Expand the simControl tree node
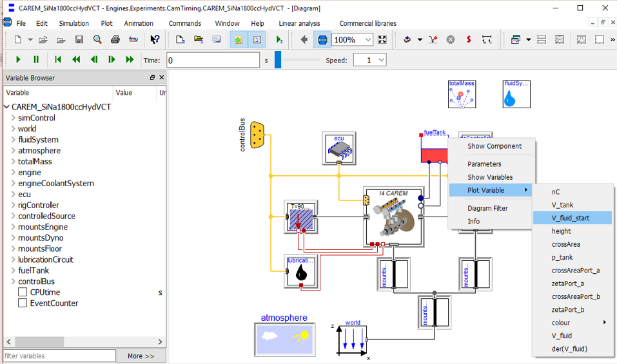This screenshot has width=617, height=364. (13, 117)
